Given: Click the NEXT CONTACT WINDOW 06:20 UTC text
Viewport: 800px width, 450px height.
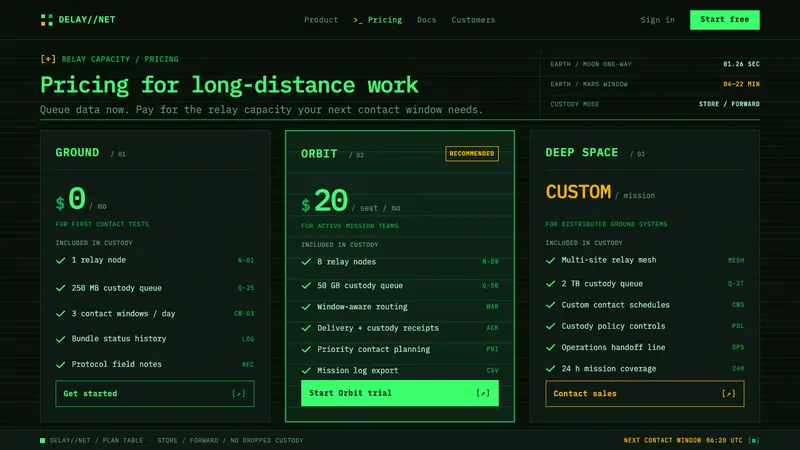Looking at the screenshot, I should click(x=683, y=440).
